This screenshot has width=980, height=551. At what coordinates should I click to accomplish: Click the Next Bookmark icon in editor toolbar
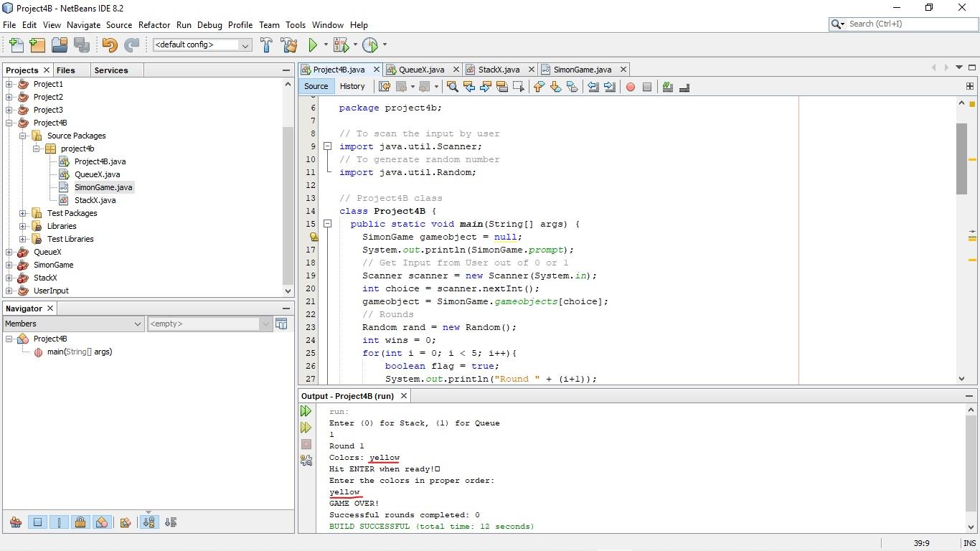pyautogui.click(x=555, y=86)
